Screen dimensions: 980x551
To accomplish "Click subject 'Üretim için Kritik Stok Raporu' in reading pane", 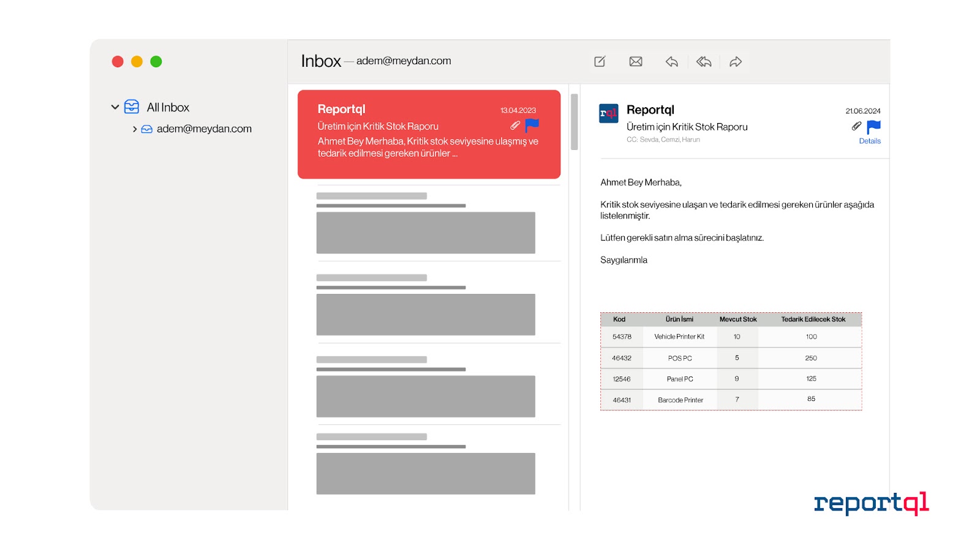I will click(687, 127).
